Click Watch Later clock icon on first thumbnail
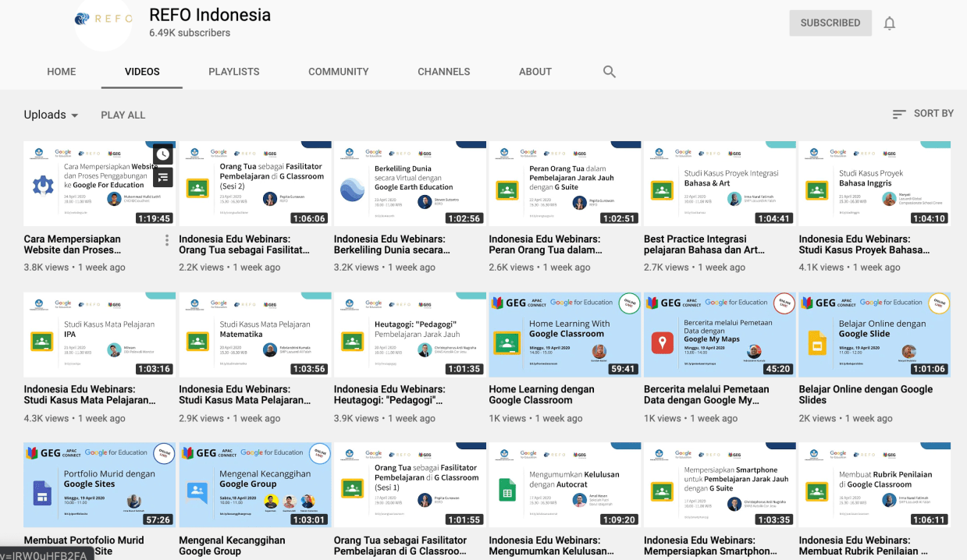The width and height of the screenshot is (967, 560). (x=162, y=154)
